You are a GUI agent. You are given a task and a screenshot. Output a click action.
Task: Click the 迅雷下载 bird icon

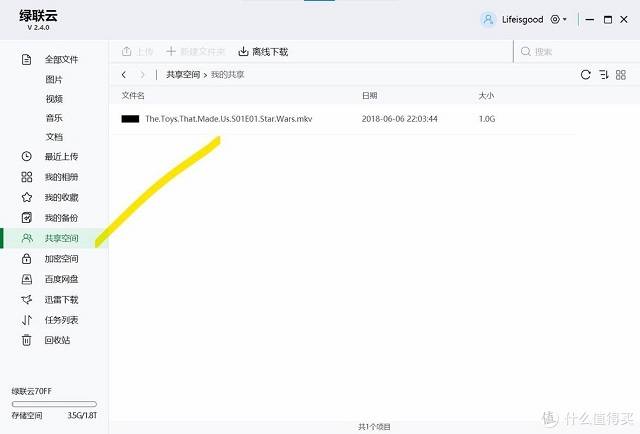27,299
